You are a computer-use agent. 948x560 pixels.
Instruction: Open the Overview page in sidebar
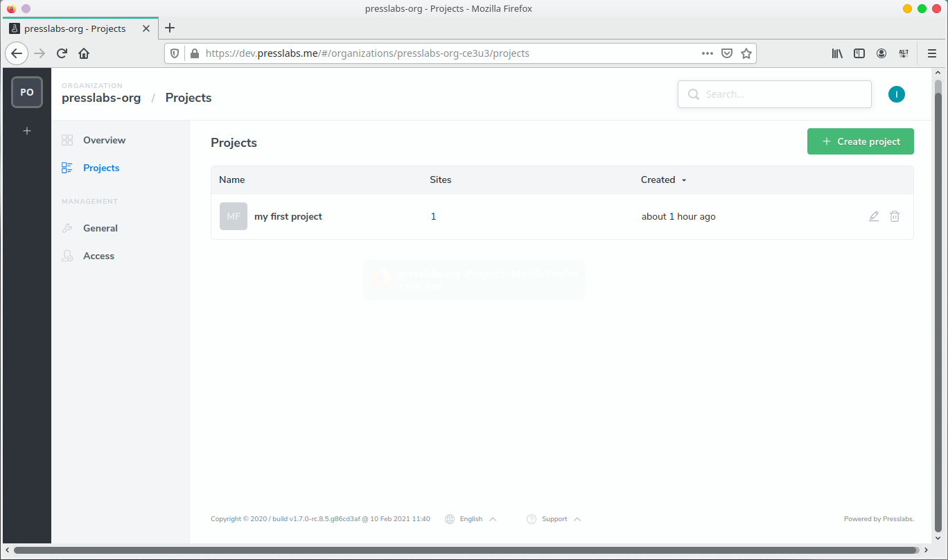pos(104,140)
